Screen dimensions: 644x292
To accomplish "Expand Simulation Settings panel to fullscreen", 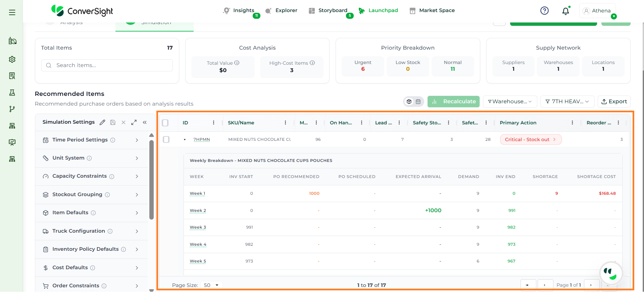I will (134, 122).
